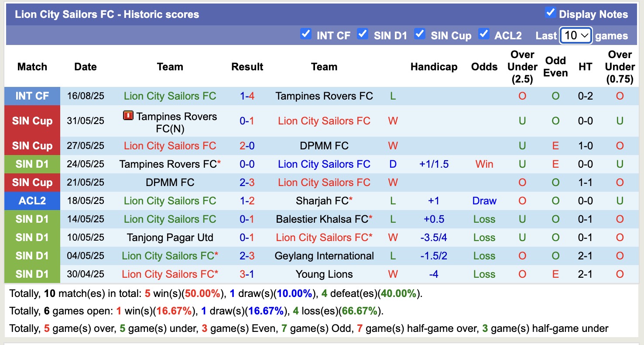Viewport: 644px width, 345px height.
Task: Open the Last games count dropdown
Action: (x=575, y=35)
